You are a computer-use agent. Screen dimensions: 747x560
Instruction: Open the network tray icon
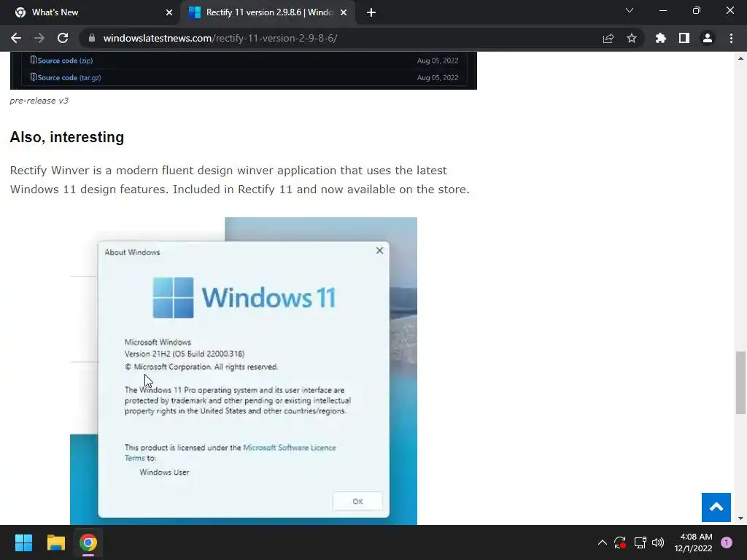(x=640, y=542)
